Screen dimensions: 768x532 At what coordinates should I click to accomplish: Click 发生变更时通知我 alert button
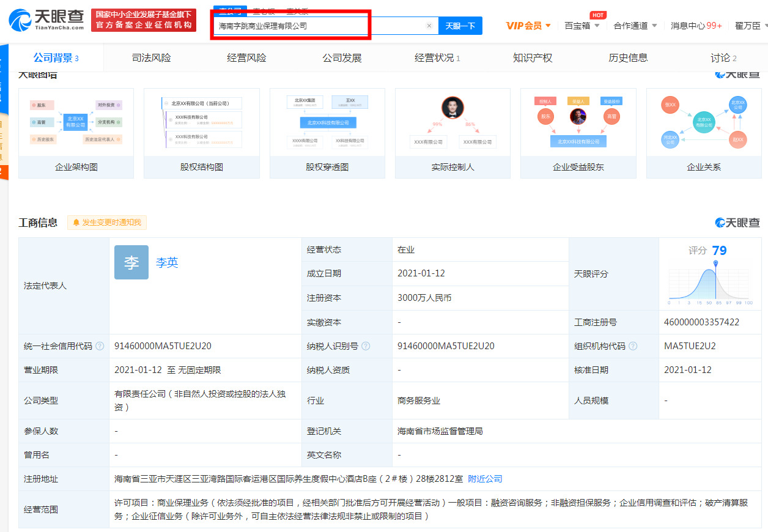point(107,223)
